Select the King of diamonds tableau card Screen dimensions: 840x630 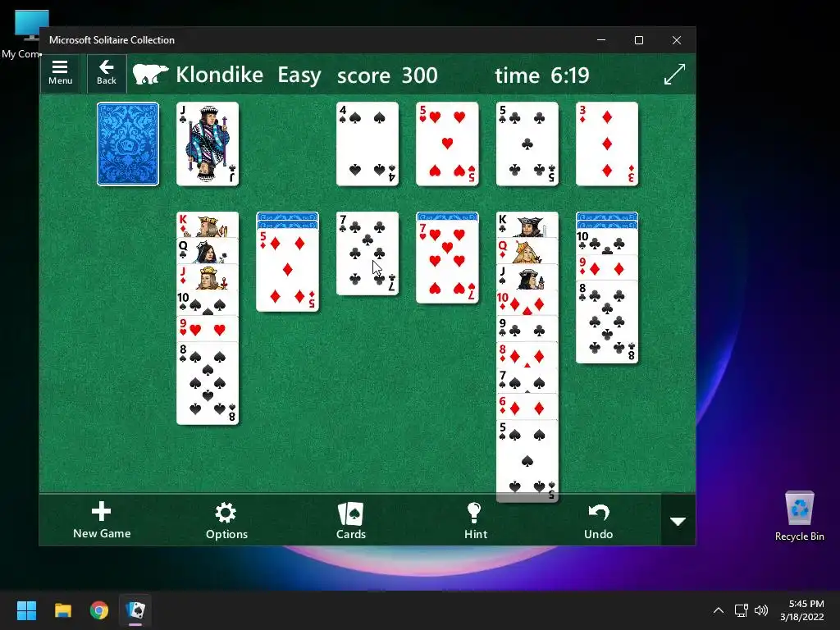(208, 225)
